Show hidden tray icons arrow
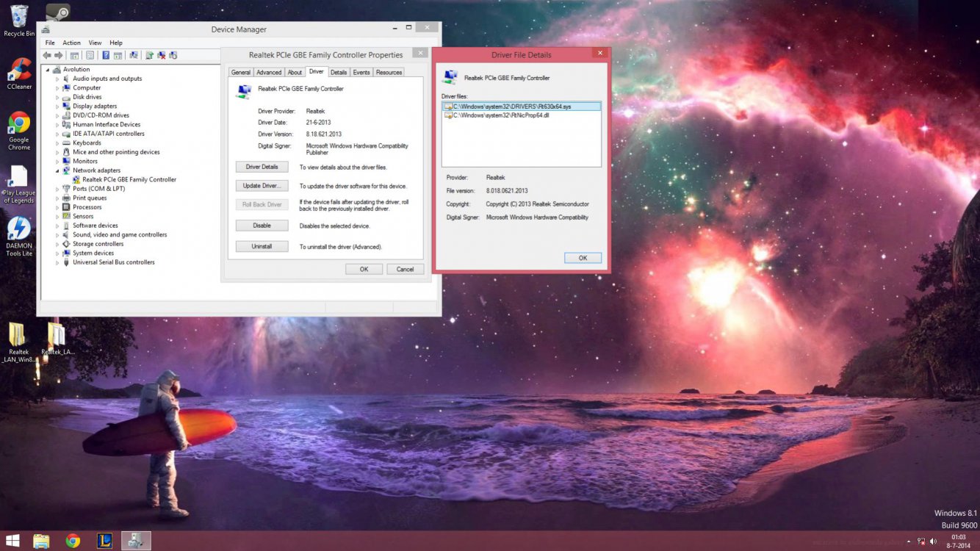Screen dimensions: 980x551 tap(907, 541)
